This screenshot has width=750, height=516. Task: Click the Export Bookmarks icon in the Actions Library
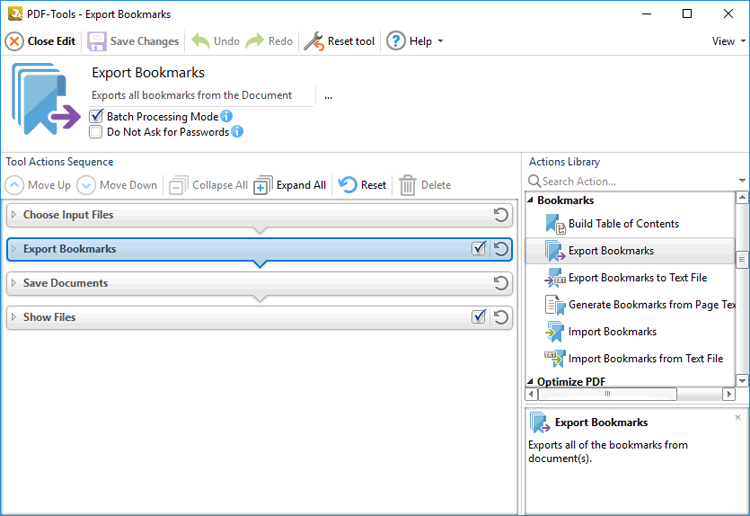coord(555,251)
